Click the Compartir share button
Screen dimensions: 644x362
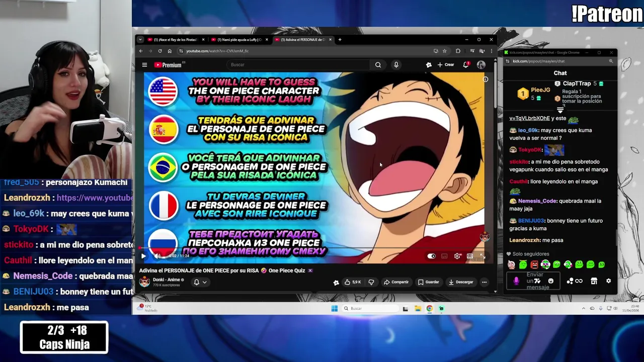point(396,282)
